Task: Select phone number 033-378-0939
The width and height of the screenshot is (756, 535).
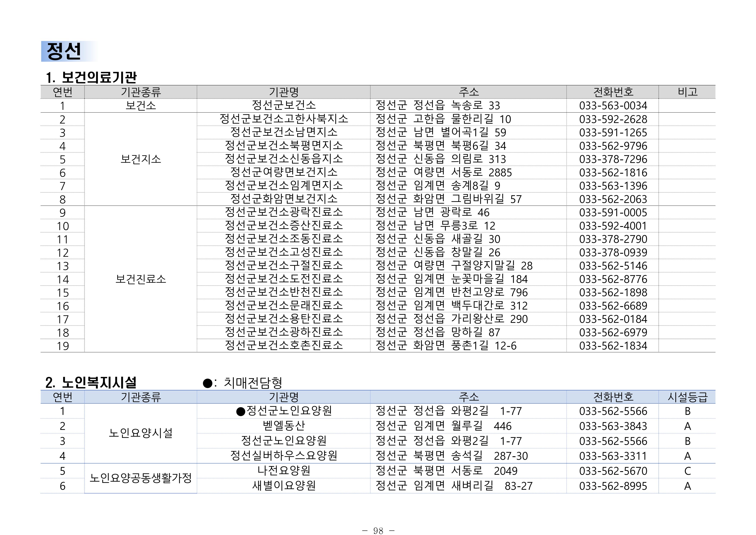Action: [x=613, y=252]
